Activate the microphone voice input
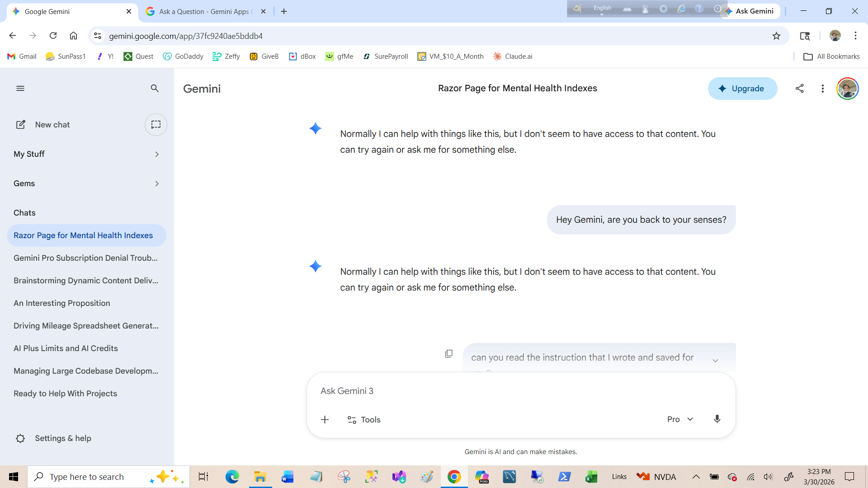 pyautogui.click(x=717, y=419)
